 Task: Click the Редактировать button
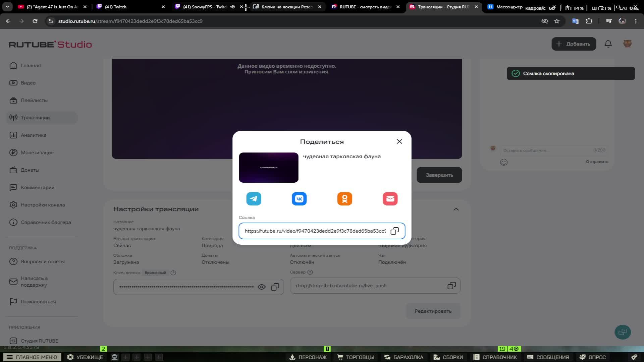[x=433, y=311]
